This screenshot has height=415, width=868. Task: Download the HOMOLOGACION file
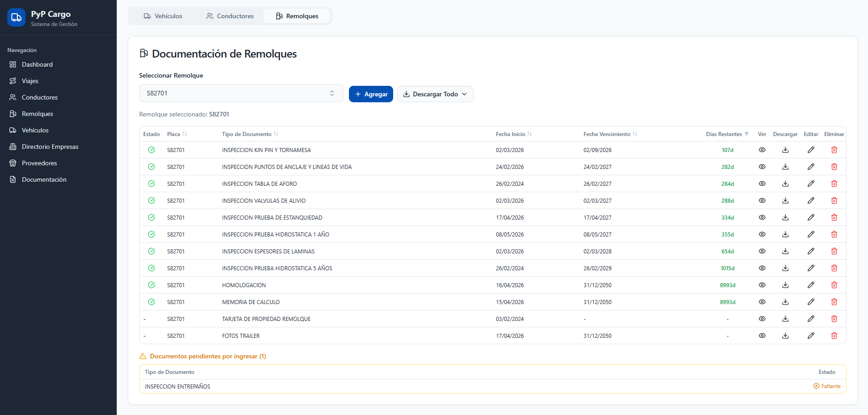(x=785, y=285)
